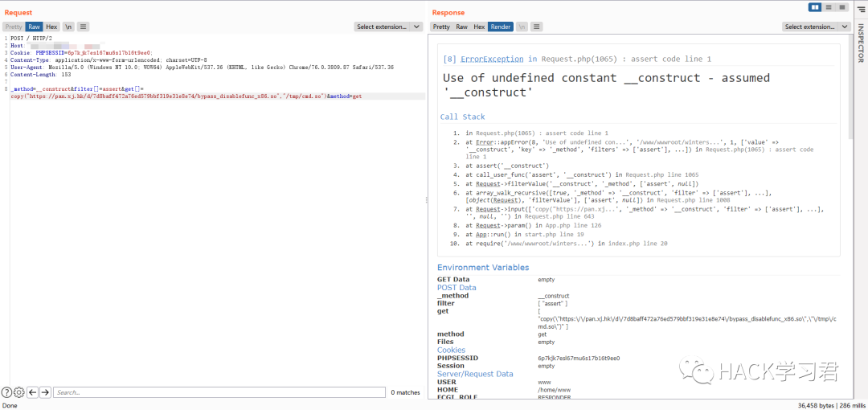Open search settings gear icon
This screenshot has width=868, height=410.
(18, 392)
